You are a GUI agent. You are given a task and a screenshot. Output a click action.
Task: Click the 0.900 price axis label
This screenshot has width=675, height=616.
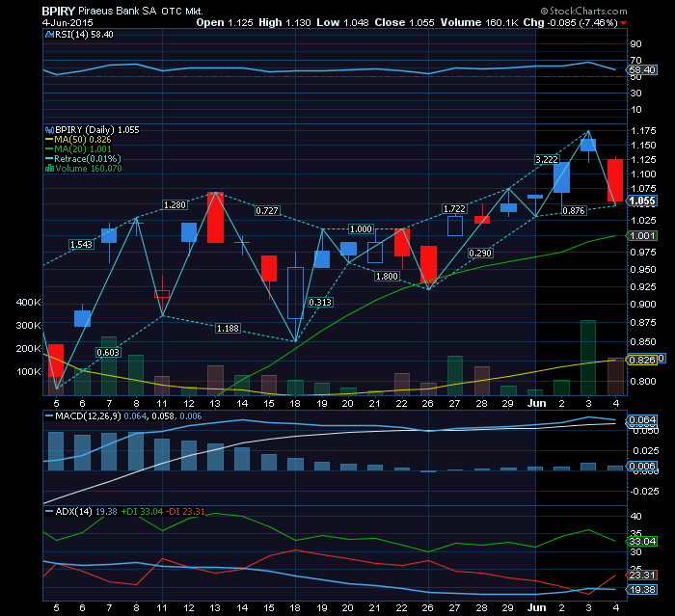tap(643, 304)
